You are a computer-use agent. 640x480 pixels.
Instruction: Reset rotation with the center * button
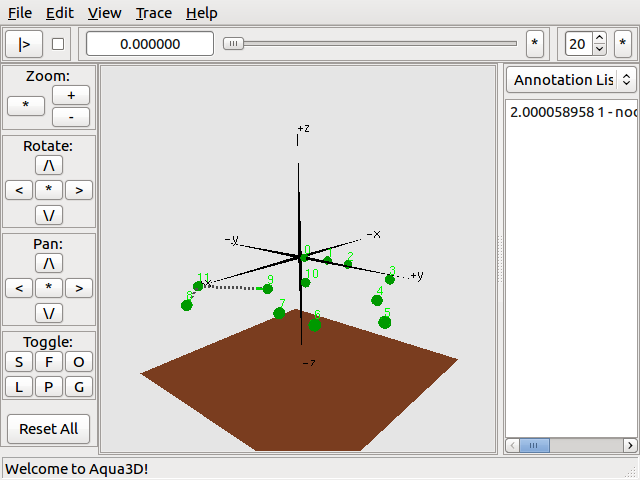[x=49, y=190]
